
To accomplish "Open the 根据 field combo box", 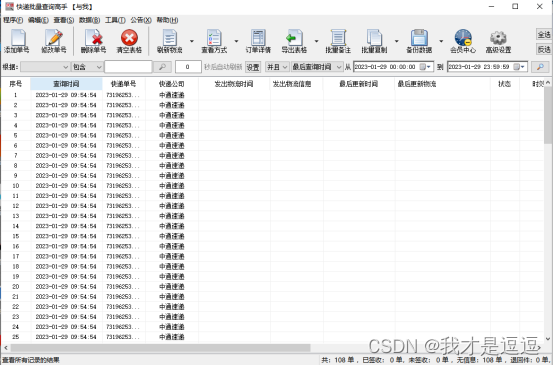I will (45, 67).
